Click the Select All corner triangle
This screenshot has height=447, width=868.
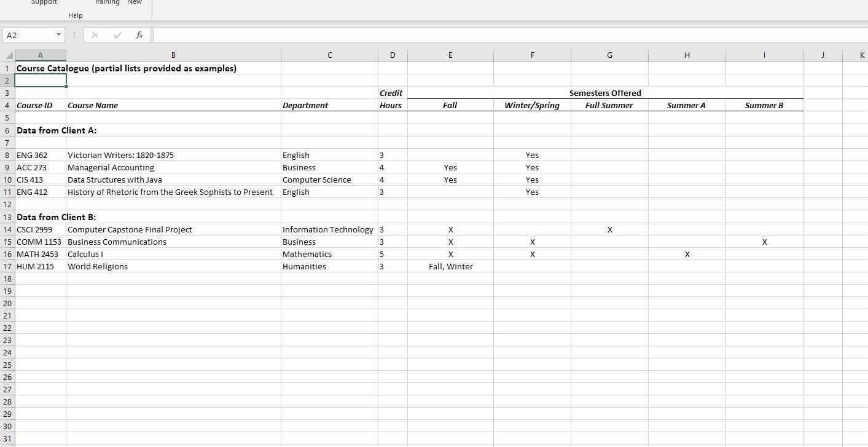[8, 55]
